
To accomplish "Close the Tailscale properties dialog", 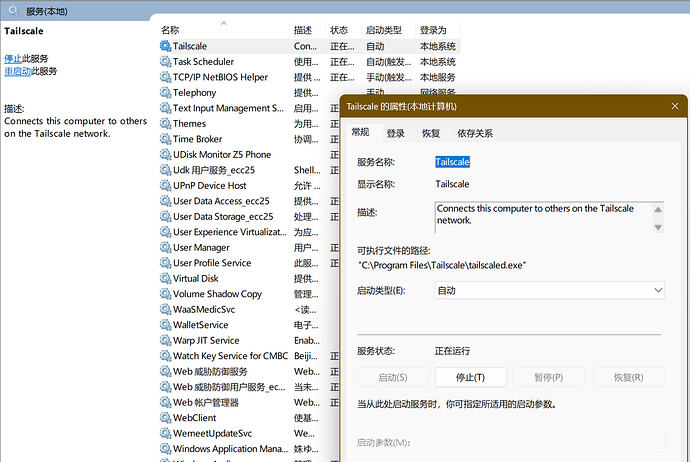I will pos(675,106).
